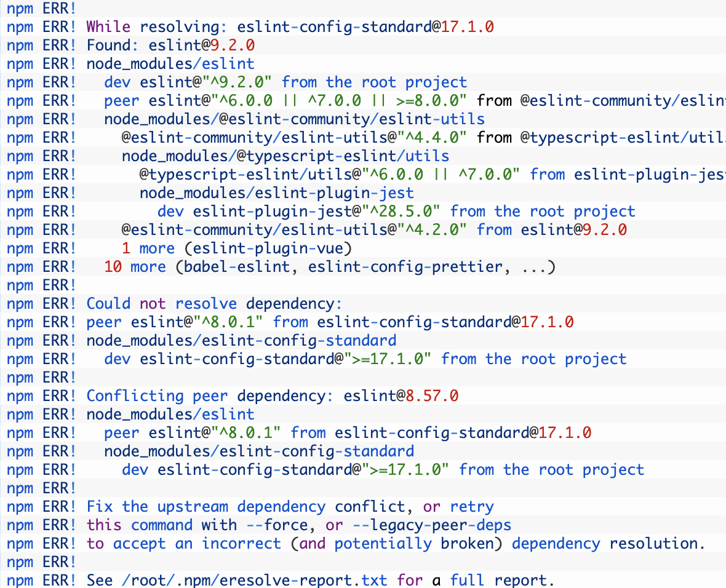Click '10 more (babel-eslint, eslint-config-prettier, ...)'
726x588 pixels.
click(x=330, y=267)
